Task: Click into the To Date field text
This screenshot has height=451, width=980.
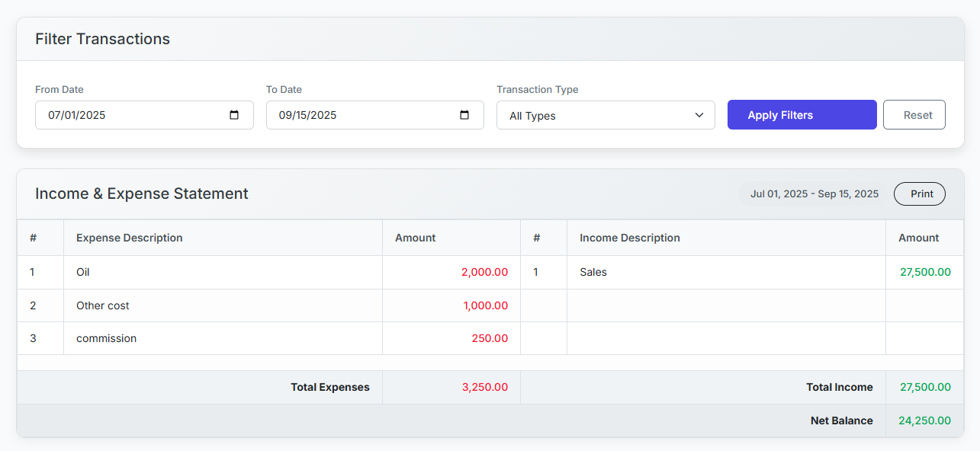Action: coord(307,115)
